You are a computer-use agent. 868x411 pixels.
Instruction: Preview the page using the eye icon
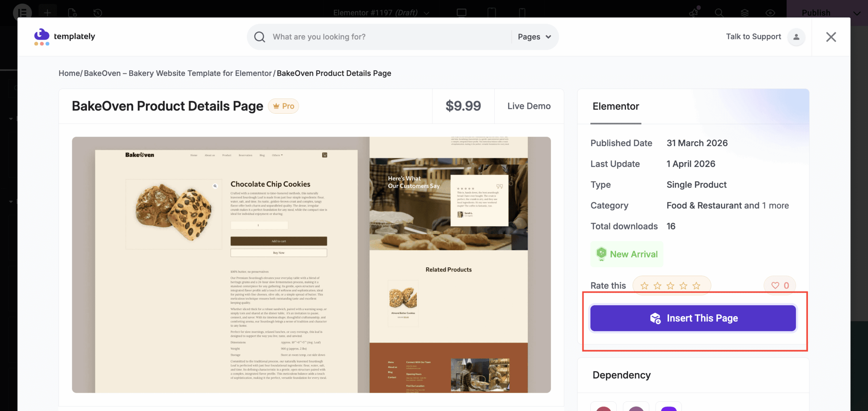click(770, 13)
